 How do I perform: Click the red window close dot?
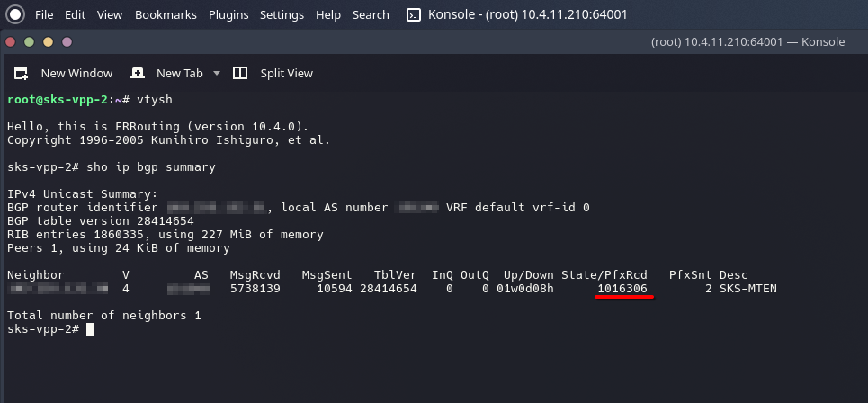(x=10, y=42)
